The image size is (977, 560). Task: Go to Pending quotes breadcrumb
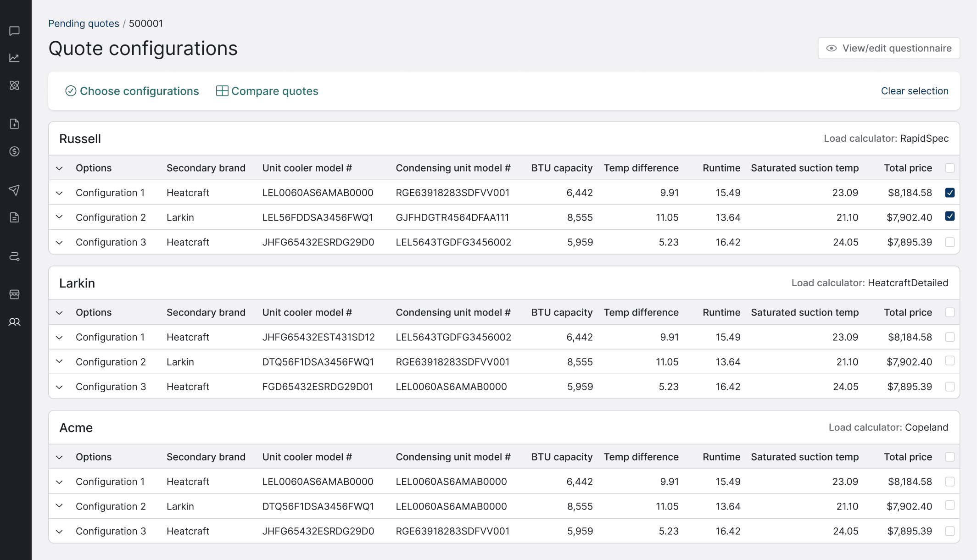click(84, 23)
